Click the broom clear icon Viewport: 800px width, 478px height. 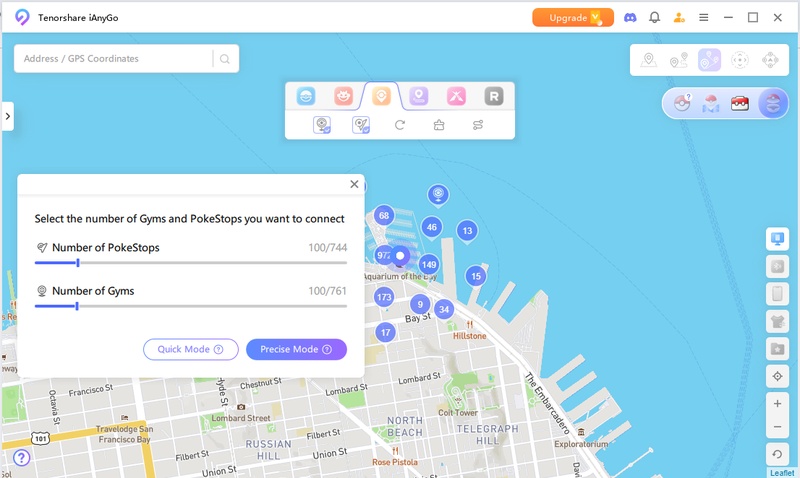pyautogui.click(x=439, y=124)
